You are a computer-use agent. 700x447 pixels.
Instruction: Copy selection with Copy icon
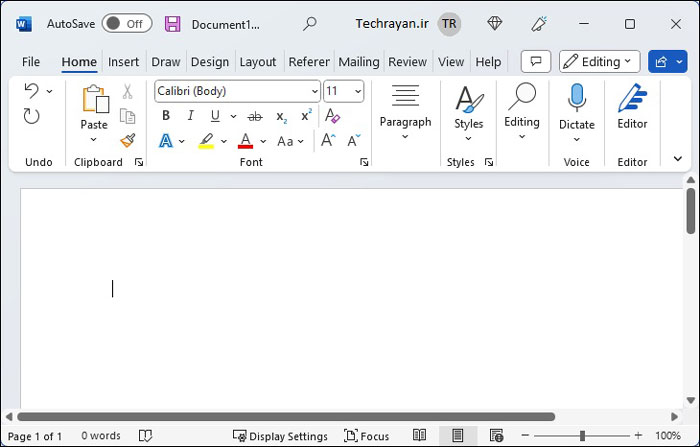coord(128,116)
